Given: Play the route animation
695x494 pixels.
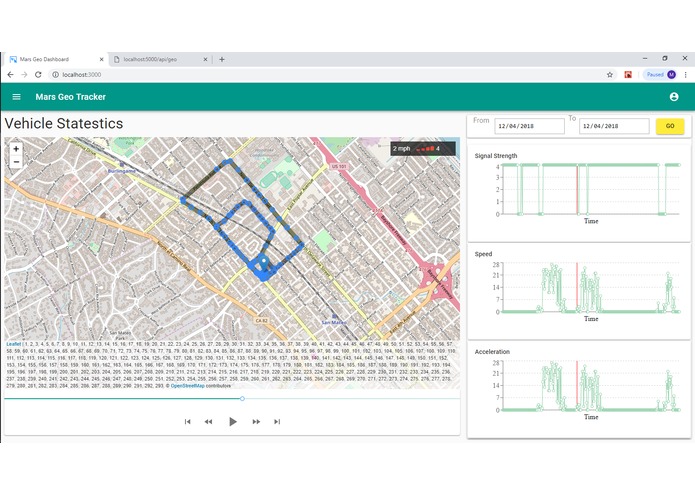Looking at the screenshot, I should coord(233,421).
